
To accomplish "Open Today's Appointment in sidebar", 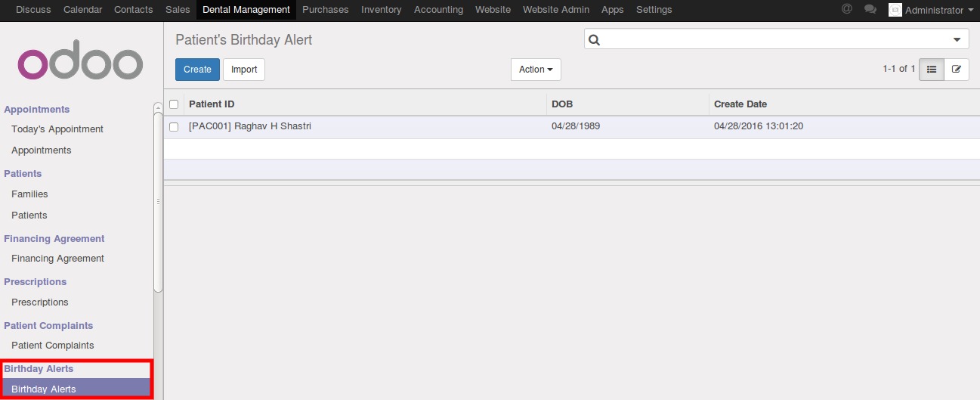I will click(57, 129).
